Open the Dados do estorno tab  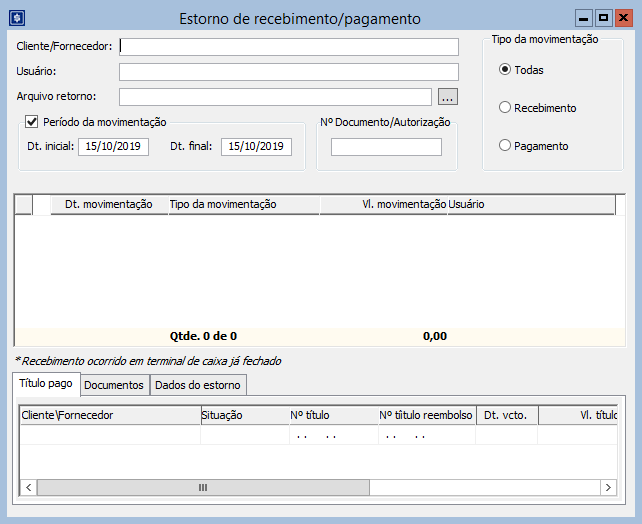pos(197,385)
